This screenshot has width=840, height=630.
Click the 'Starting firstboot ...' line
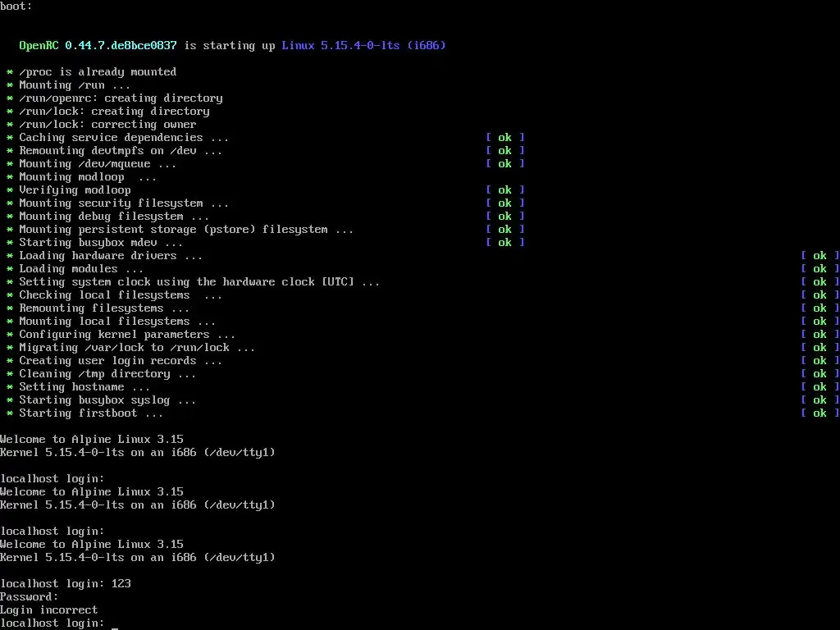pyautogui.click(x=91, y=413)
